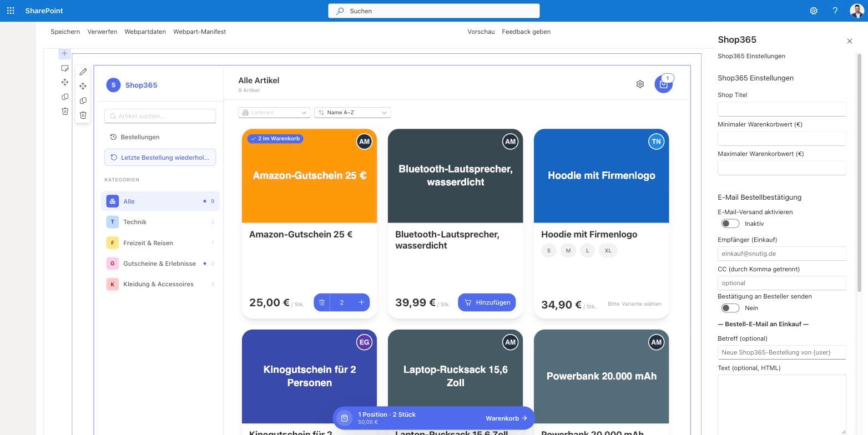Screen dimensions: 868x435
Task: Click the Vorschau toolbar button
Action: pyautogui.click(x=481, y=32)
